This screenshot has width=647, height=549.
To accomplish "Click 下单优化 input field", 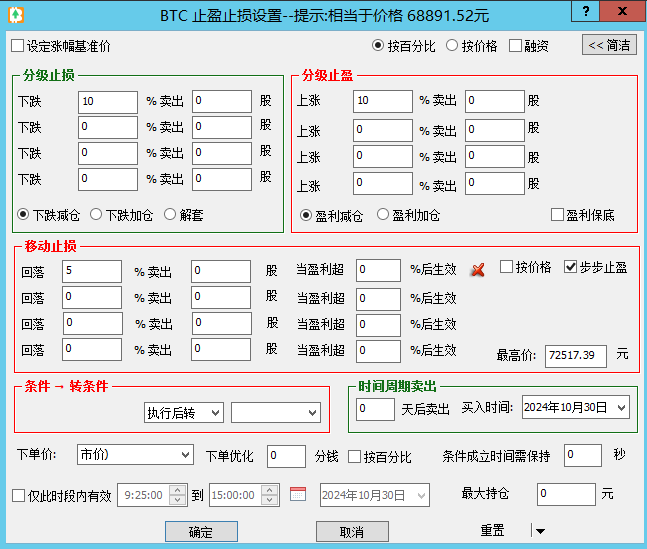I will [x=286, y=456].
